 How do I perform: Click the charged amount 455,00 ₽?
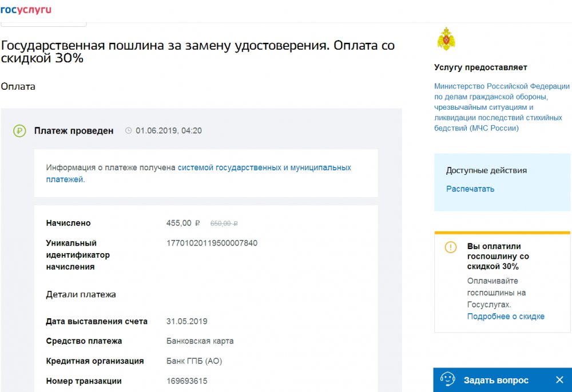[183, 223]
